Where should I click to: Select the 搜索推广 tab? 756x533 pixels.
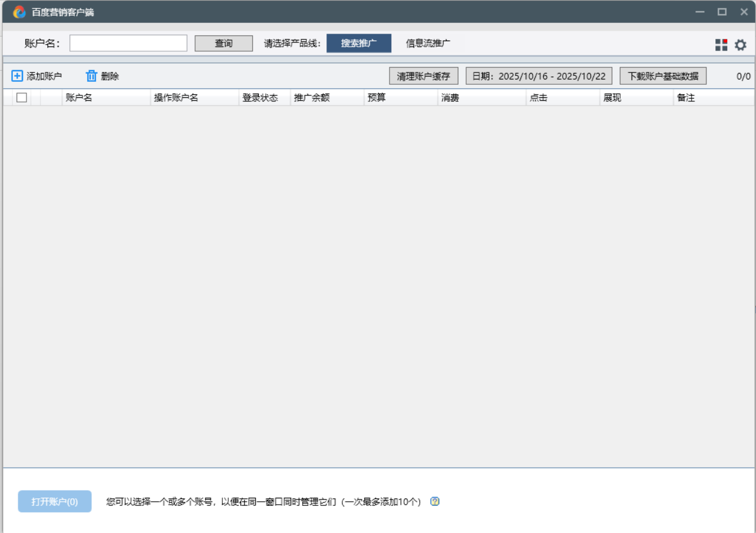pyautogui.click(x=359, y=43)
